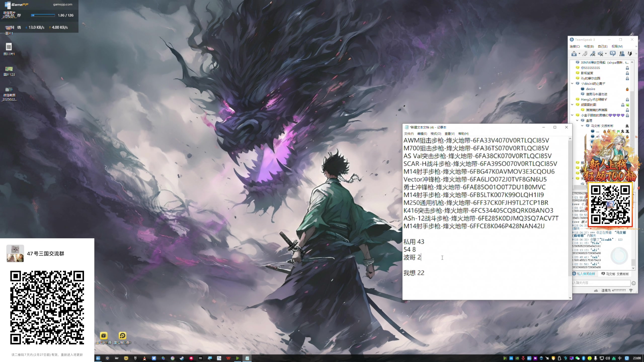The width and height of the screenshot is (644, 362).
Task: Collapse the 小盒子跟她的男模们 channel node
Action: pos(572,115)
